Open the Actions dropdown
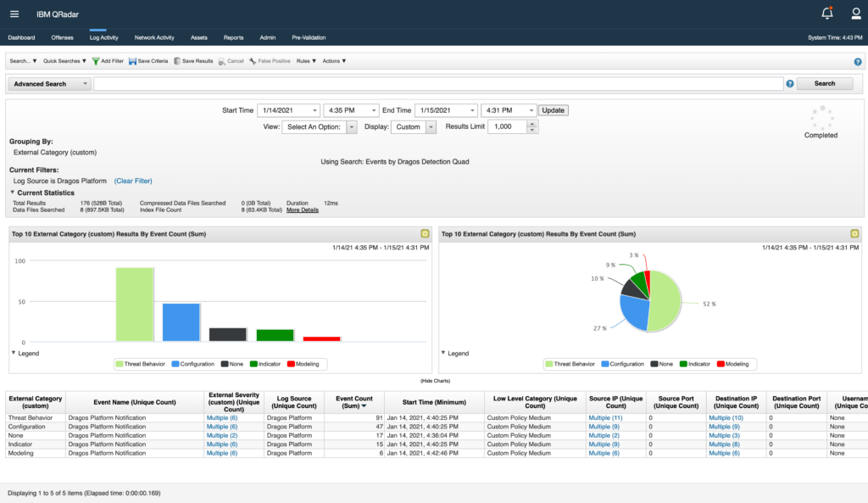 pos(334,61)
